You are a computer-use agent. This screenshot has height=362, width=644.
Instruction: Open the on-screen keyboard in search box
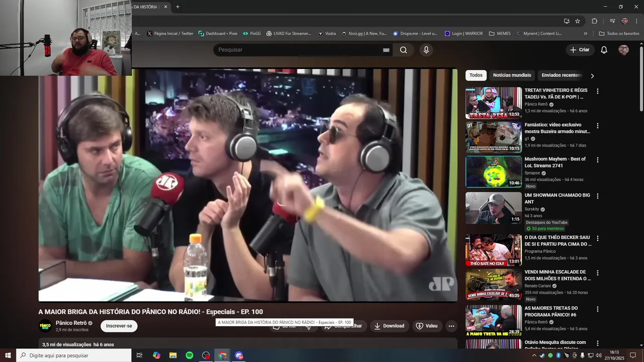[386, 50]
